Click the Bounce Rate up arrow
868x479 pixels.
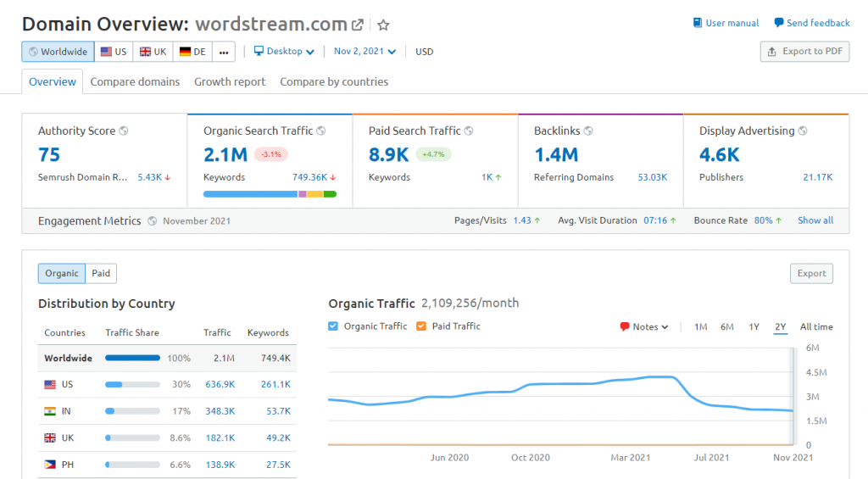779,220
